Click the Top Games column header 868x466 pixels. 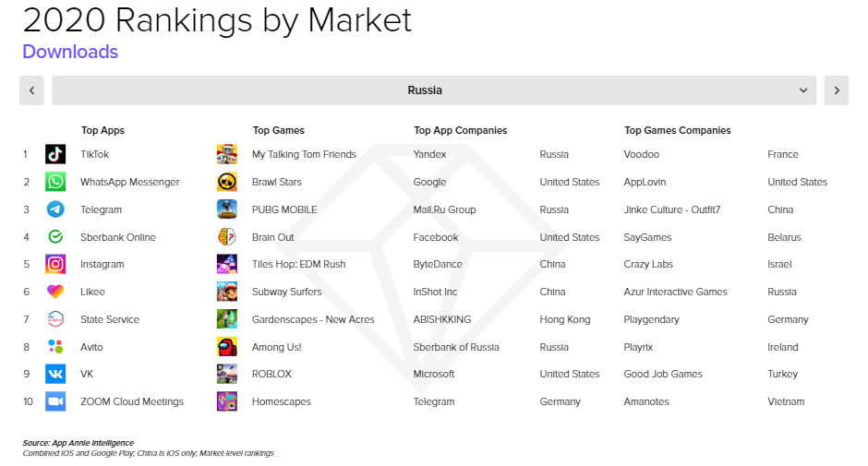tap(279, 130)
